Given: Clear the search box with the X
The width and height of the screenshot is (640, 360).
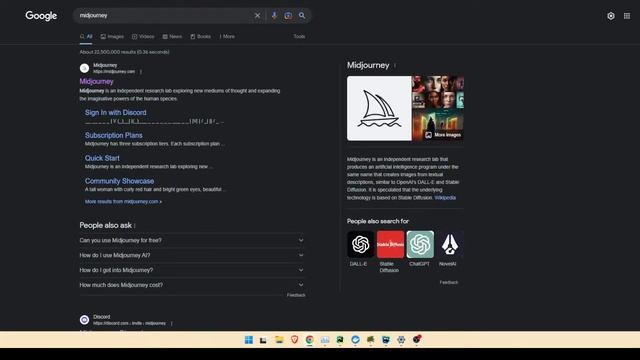Looking at the screenshot, I should 257,16.
